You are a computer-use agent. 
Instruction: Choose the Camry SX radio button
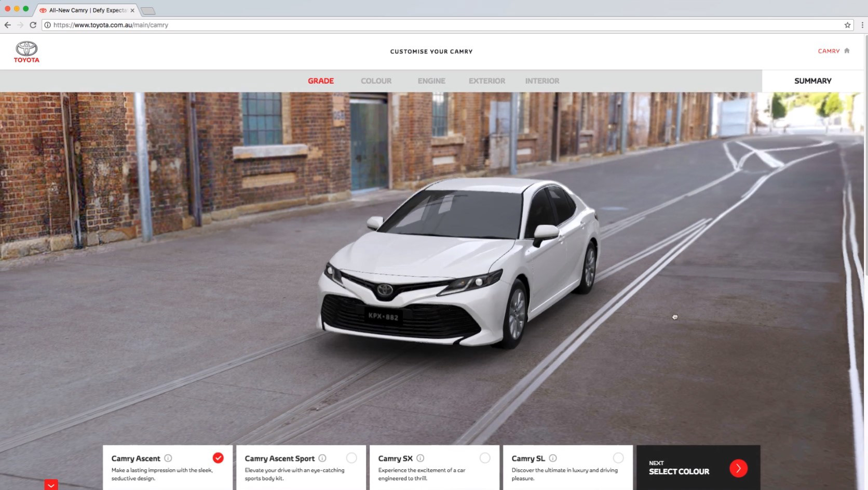point(485,458)
